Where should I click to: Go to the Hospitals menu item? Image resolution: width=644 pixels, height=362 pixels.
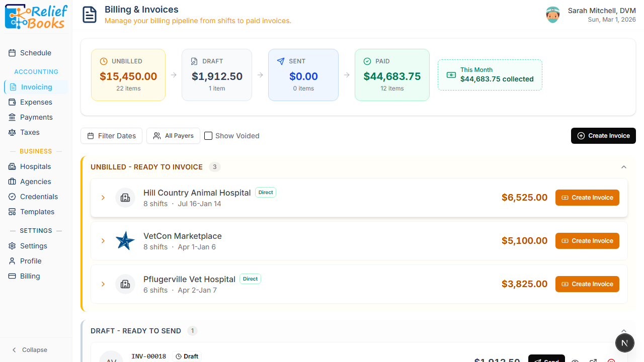point(35,166)
